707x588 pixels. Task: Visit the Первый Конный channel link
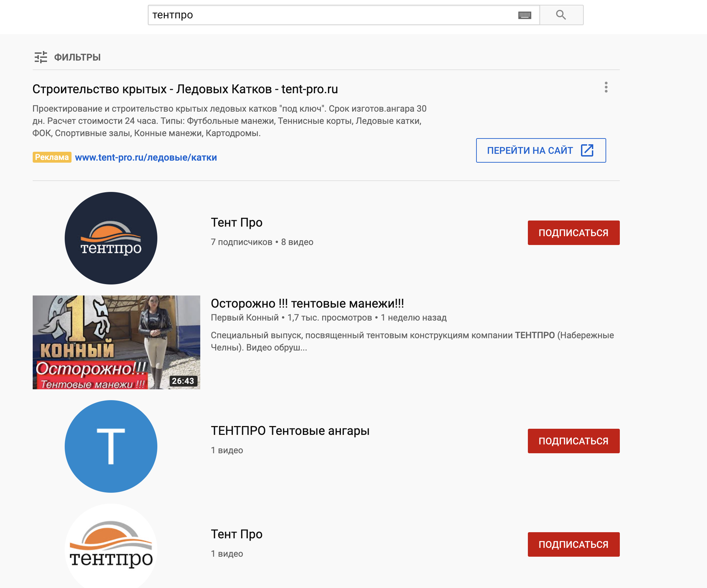(245, 317)
